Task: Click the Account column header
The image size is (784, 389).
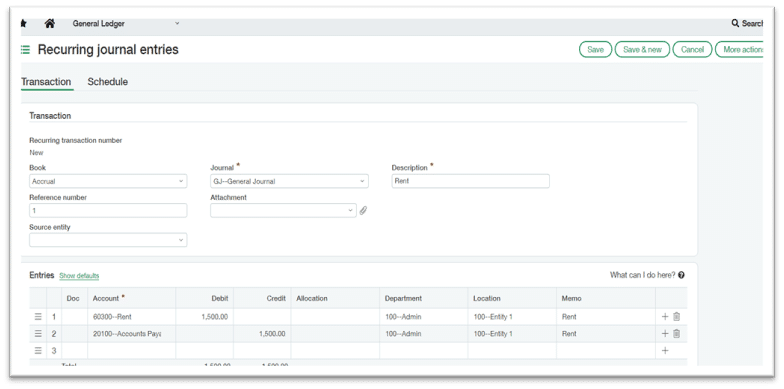Action: click(132, 298)
